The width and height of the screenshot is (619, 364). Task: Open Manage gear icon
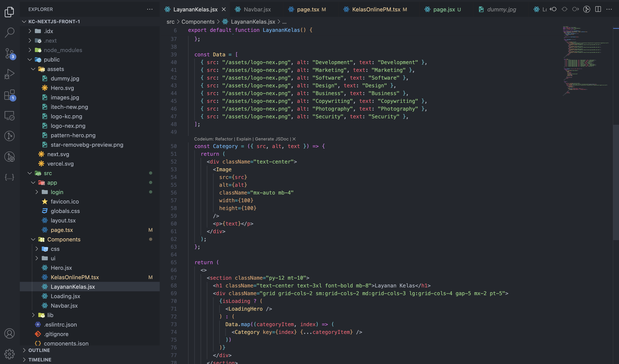(x=9, y=354)
